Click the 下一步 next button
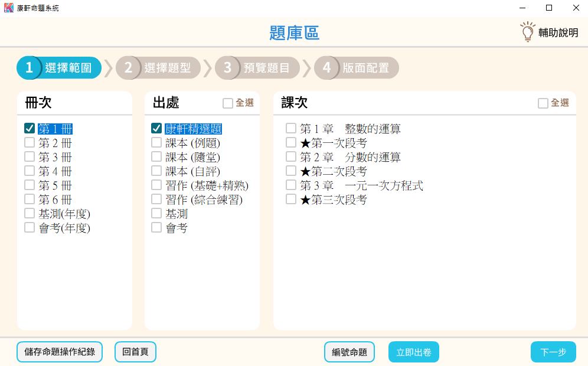This screenshot has width=588, height=366. click(x=553, y=352)
